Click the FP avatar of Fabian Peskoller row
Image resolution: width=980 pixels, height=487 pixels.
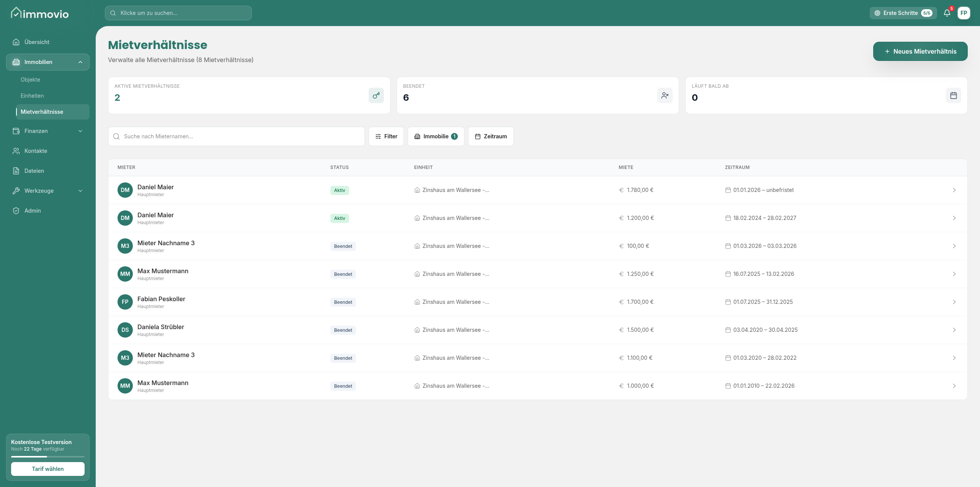[x=125, y=302]
